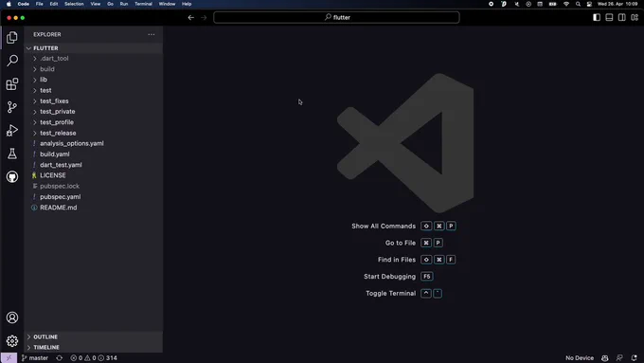Open the Help menu
Screen dimensions: 644x363
point(187,4)
